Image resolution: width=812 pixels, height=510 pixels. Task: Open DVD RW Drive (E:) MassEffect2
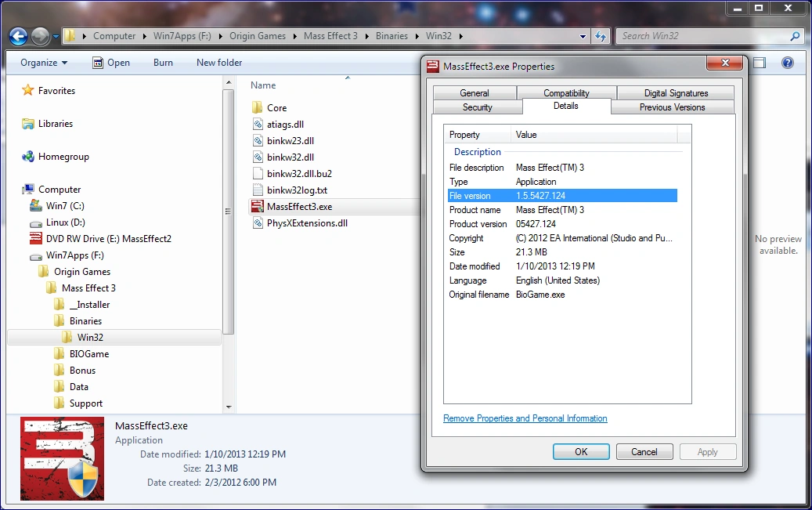click(x=100, y=239)
